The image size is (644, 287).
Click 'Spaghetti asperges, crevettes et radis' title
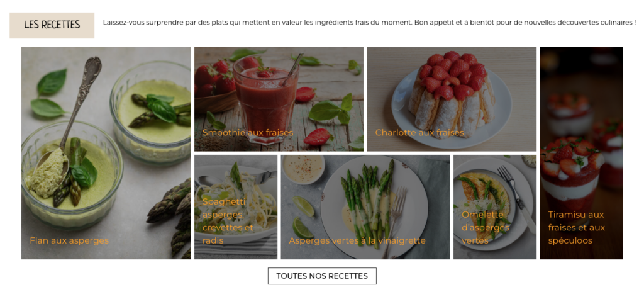click(x=228, y=221)
